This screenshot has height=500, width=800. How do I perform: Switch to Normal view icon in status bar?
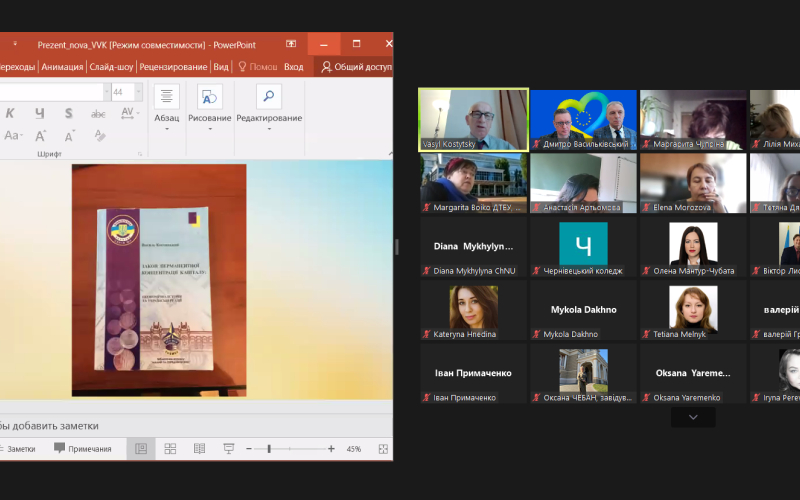pyautogui.click(x=141, y=449)
